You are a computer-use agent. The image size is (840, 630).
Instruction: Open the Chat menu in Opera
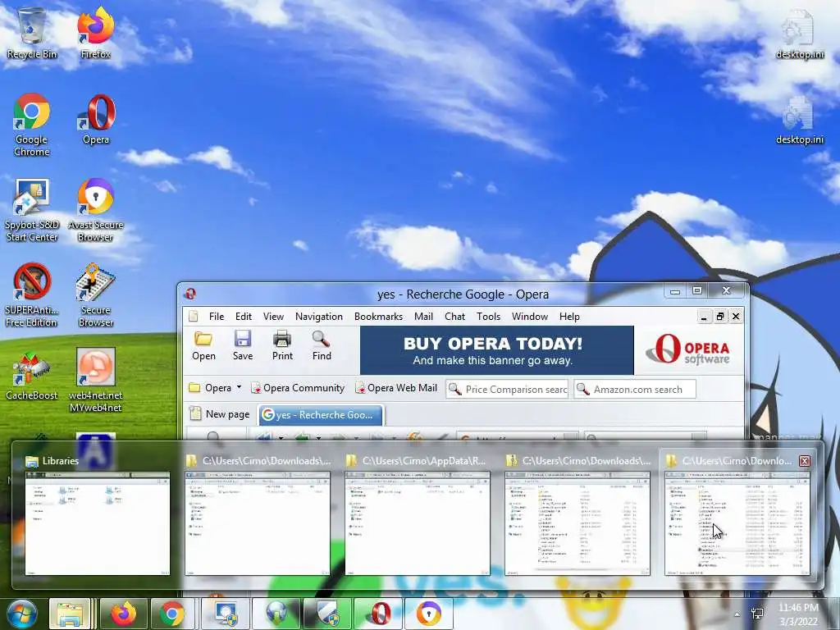454,317
